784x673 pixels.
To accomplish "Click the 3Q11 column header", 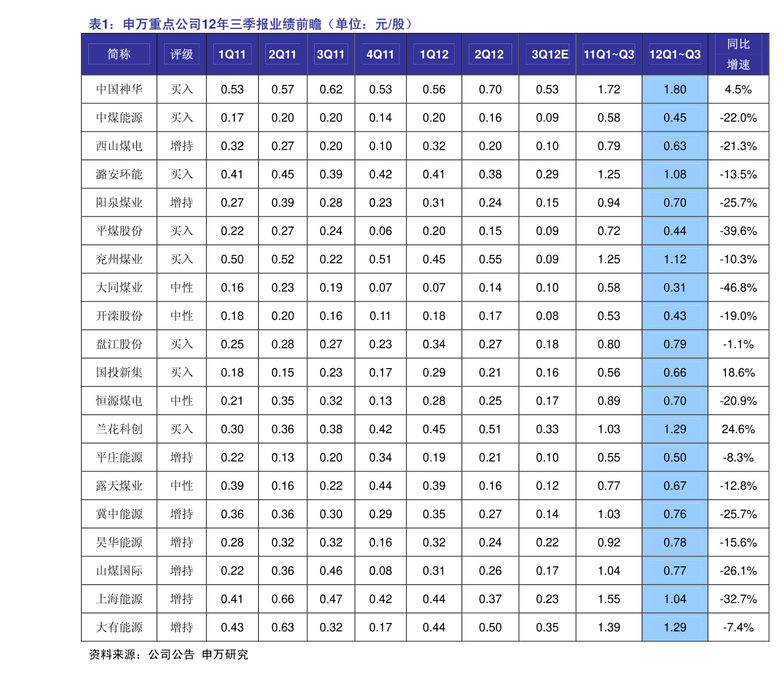I will point(330,54).
